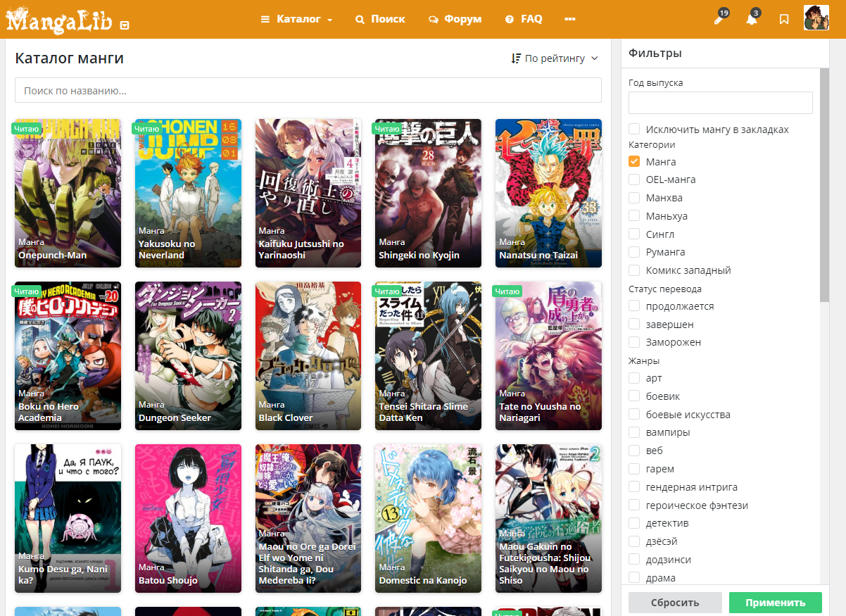Click the Читаю badge on Boku no Hero Academia
Image resolution: width=846 pixels, height=616 pixels.
27,291
